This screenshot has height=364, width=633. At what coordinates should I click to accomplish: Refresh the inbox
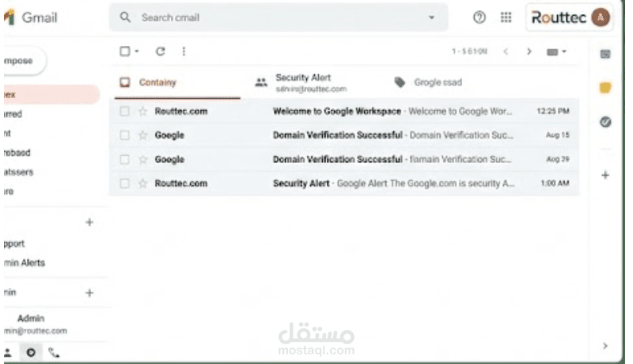click(x=161, y=51)
